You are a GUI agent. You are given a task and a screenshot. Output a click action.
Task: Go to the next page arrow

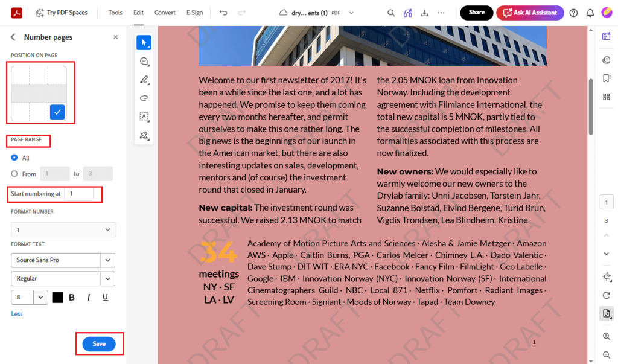(606, 254)
